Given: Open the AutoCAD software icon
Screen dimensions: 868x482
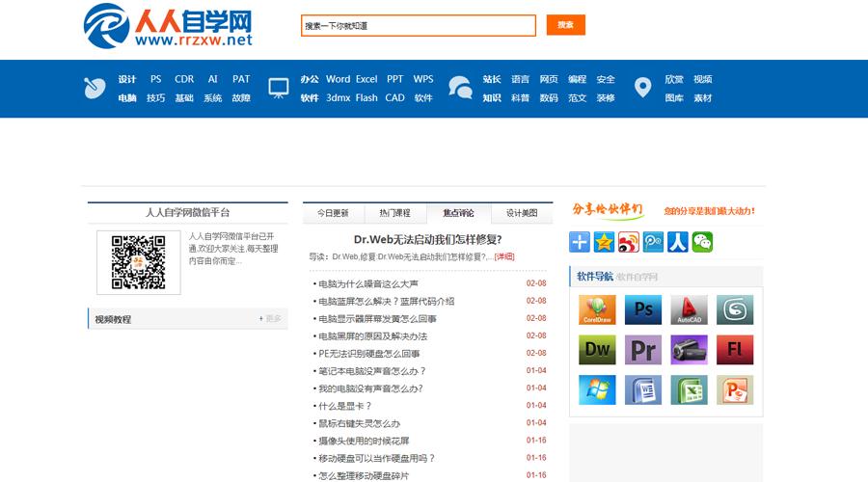Looking at the screenshot, I should tap(690, 309).
